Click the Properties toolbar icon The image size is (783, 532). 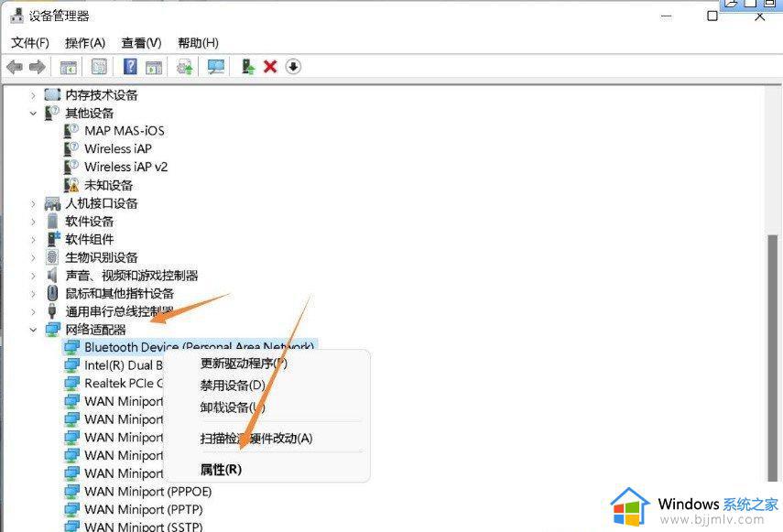[99, 66]
